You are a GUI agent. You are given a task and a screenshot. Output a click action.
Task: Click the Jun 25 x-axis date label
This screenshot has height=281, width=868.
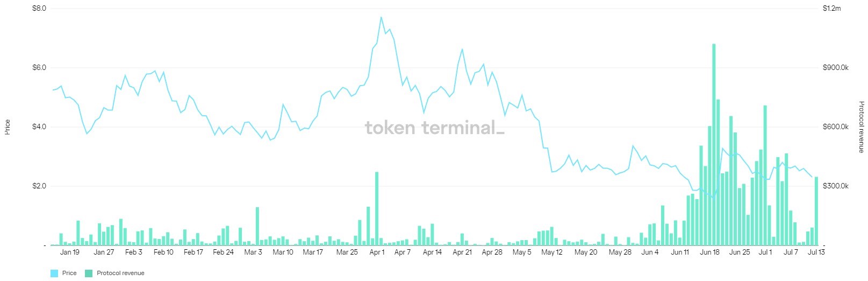click(x=740, y=252)
